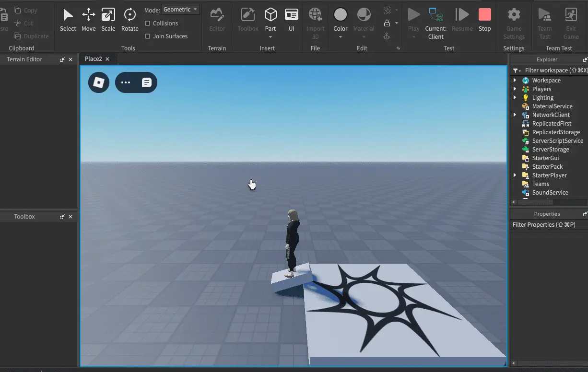
Task: Choose the Rotate tool
Action: point(129,20)
